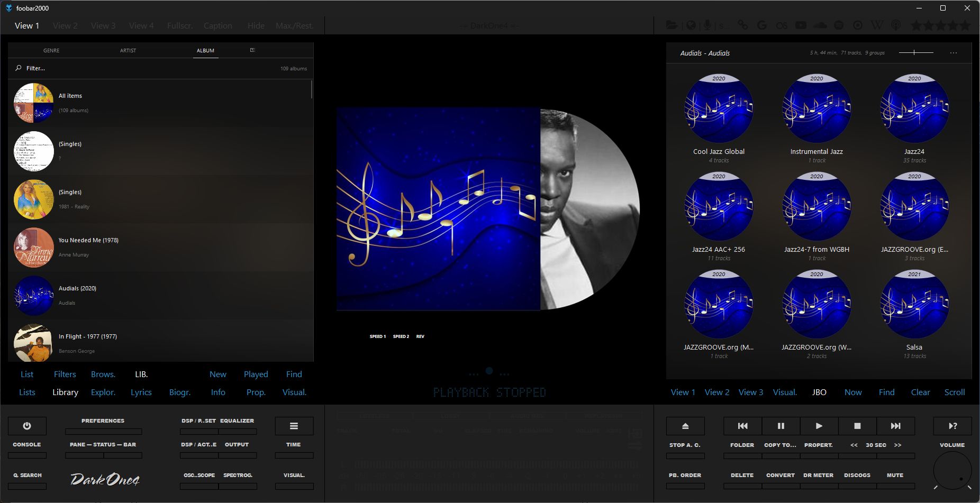
Task: Search on Google via the G icon
Action: pos(762,25)
